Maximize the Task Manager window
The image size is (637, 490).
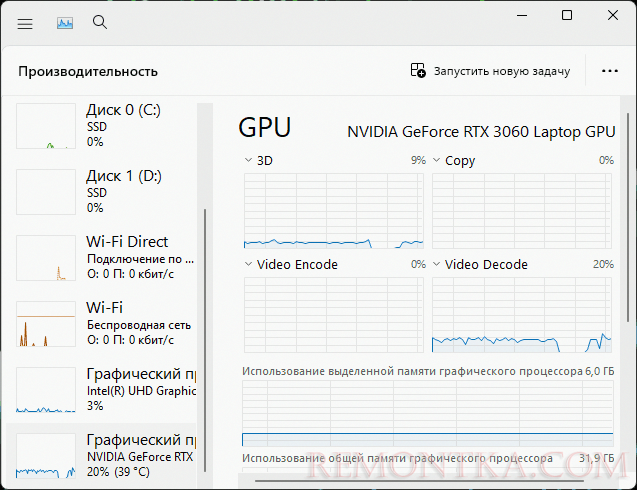[x=567, y=15]
